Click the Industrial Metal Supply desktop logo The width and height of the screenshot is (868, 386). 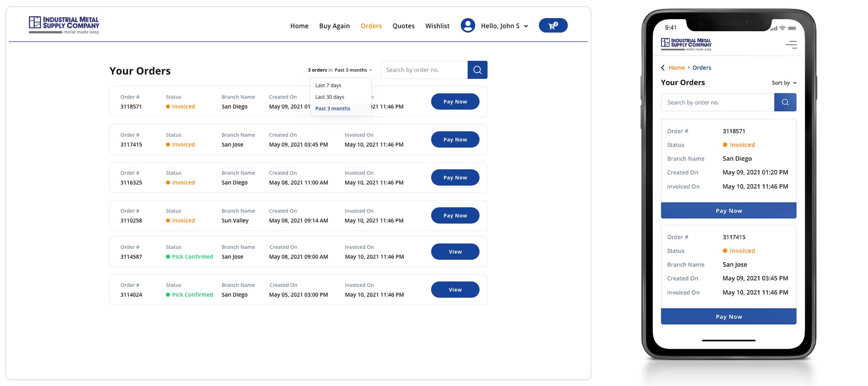[64, 25]
